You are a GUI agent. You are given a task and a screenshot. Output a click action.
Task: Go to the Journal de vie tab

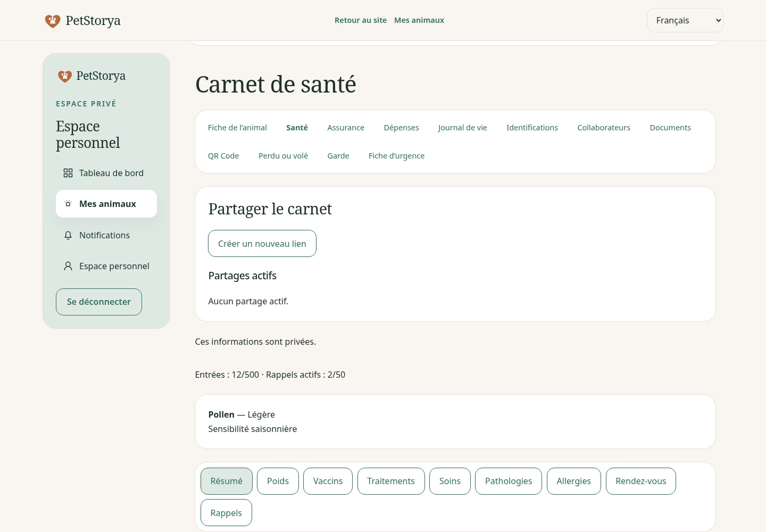pos(463,128)
